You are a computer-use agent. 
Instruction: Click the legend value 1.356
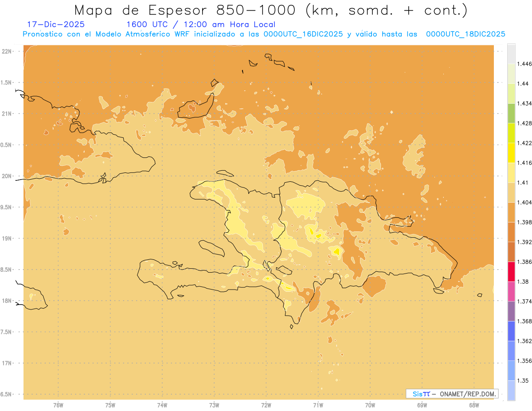click(x=525, y=361)
